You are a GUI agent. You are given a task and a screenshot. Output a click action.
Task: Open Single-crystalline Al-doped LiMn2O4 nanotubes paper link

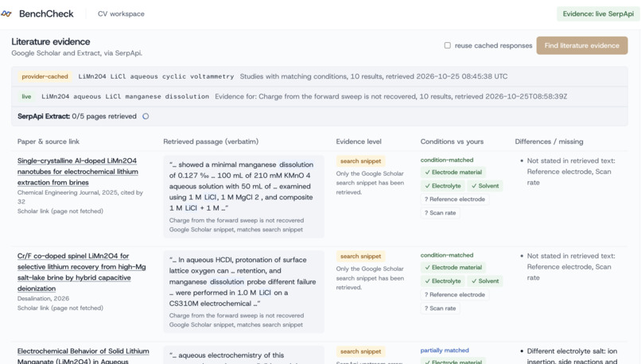click(x=78, y=172)
